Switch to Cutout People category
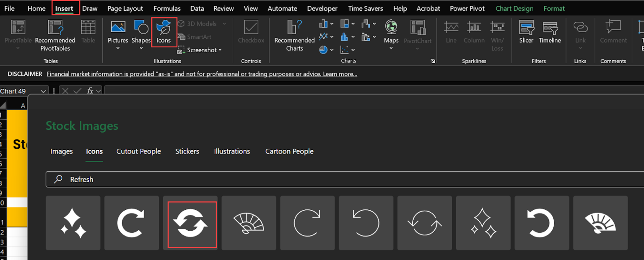The width and height of the screenshot is (644, 260). (138, 152)
